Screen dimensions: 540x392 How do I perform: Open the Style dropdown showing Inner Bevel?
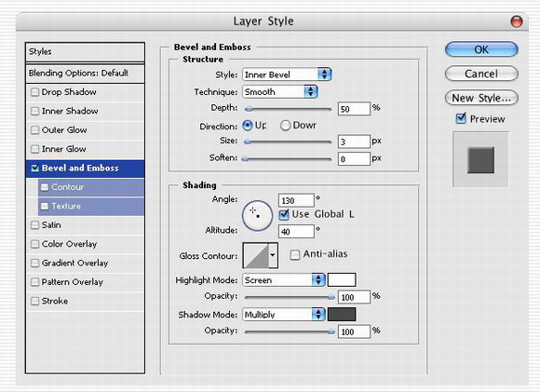point(287,74)
